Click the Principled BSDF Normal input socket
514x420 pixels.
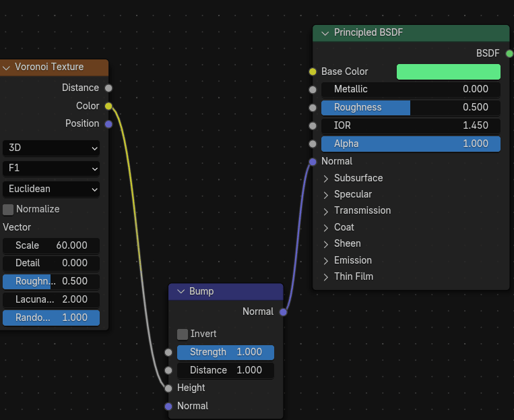(x=313, y=161)
